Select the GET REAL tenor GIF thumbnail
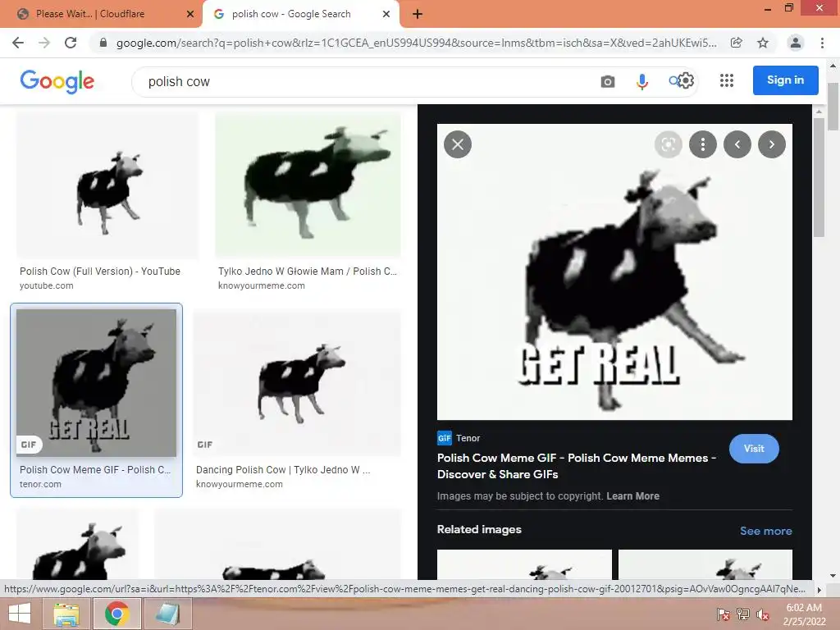This screenshot has height=630, width=840. (x=97, y=383)
